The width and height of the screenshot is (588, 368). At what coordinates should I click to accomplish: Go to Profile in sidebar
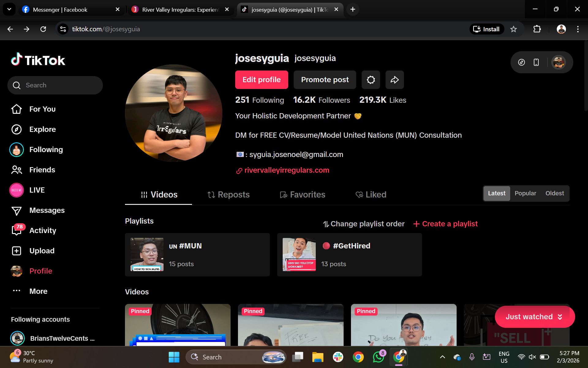coord(32,271)
